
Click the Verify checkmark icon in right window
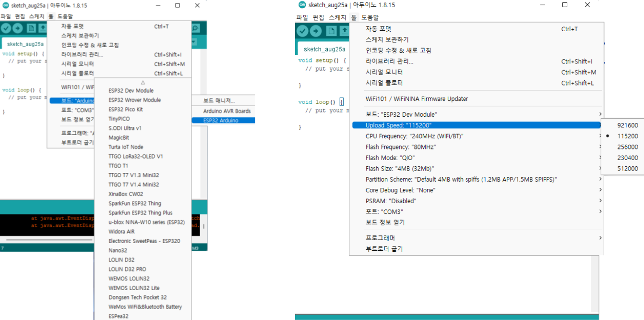pos(302,31)
